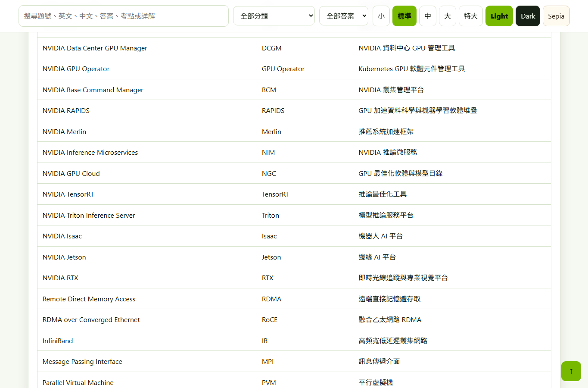588x388 pixels.
Task: Select the 推論最佳化工具 description
Action: 383,194
